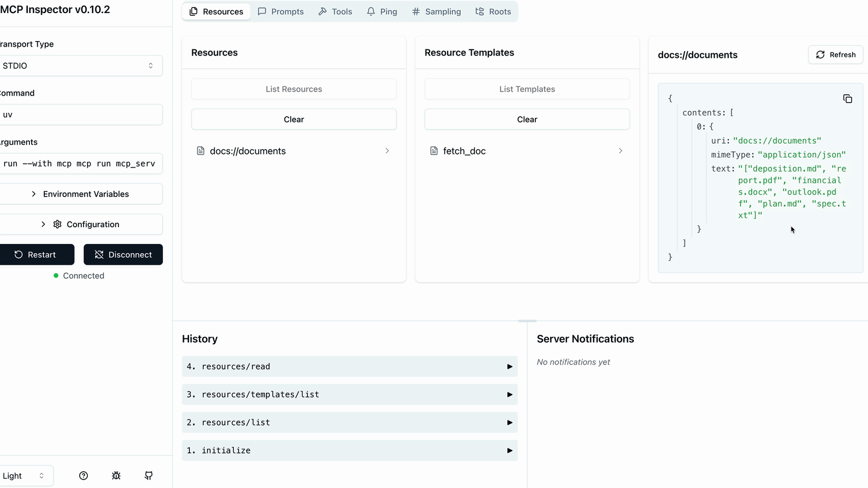
Task: Click the Arguments input field
Action: pyautogui.click(x=80, y=164)
